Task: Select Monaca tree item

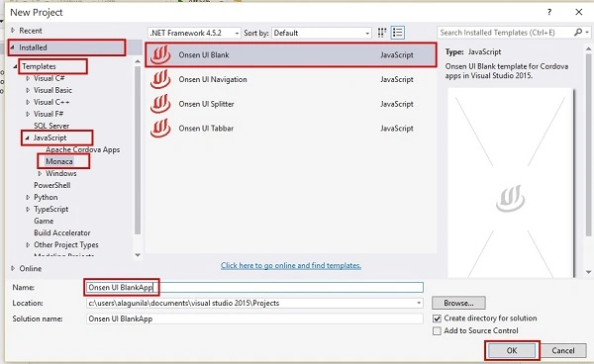Action: pyautogui.click(x=59, y=161)
